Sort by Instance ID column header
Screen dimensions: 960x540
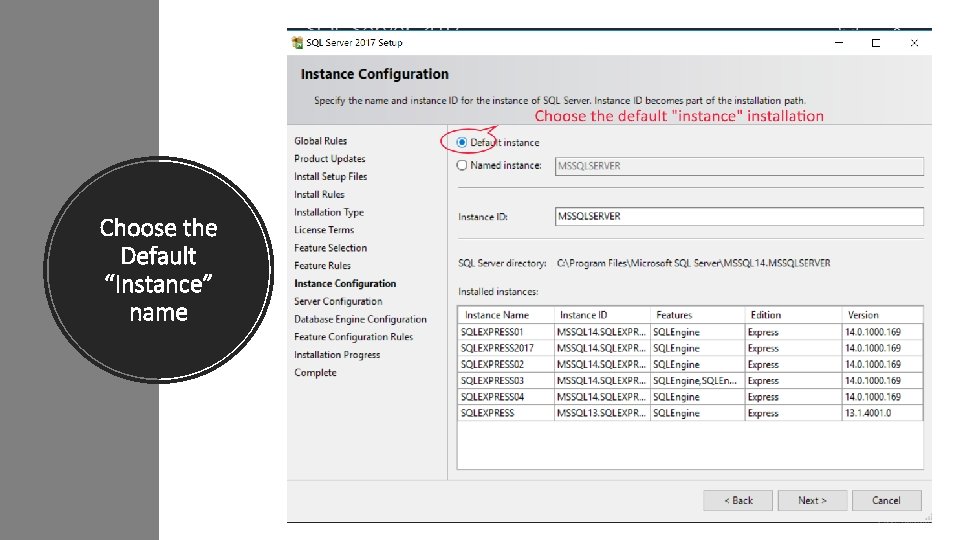602,315
